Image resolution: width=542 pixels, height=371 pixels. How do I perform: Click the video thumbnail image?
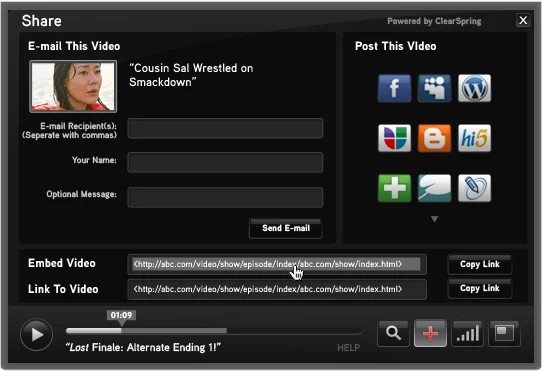click(73, 86)
